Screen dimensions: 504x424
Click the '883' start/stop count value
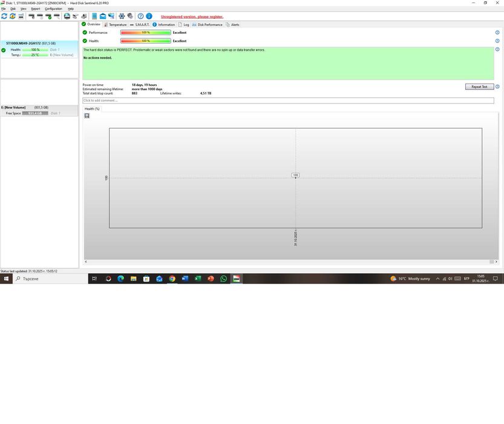tap(134, 93)
